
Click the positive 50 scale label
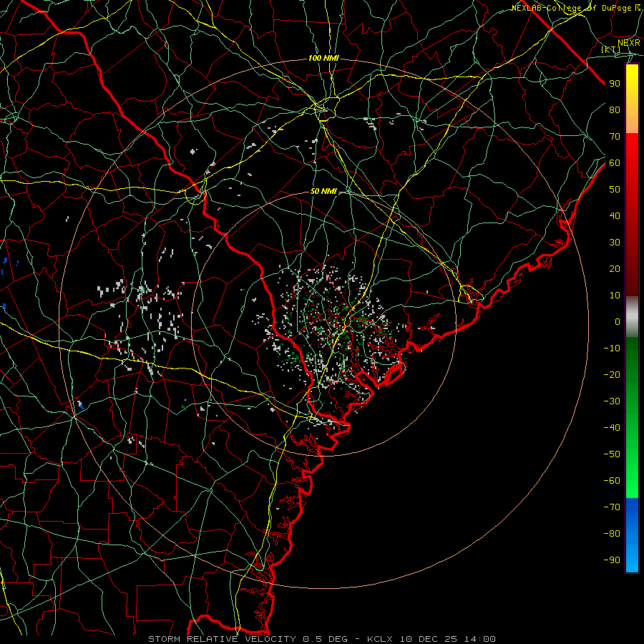[615, 190]
